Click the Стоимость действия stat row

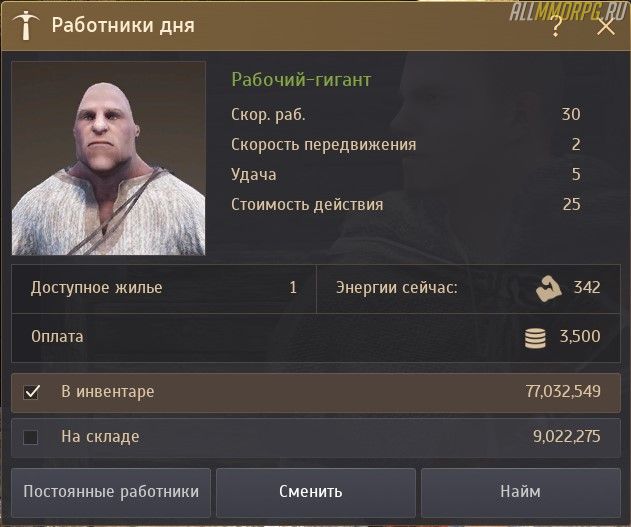406,204
